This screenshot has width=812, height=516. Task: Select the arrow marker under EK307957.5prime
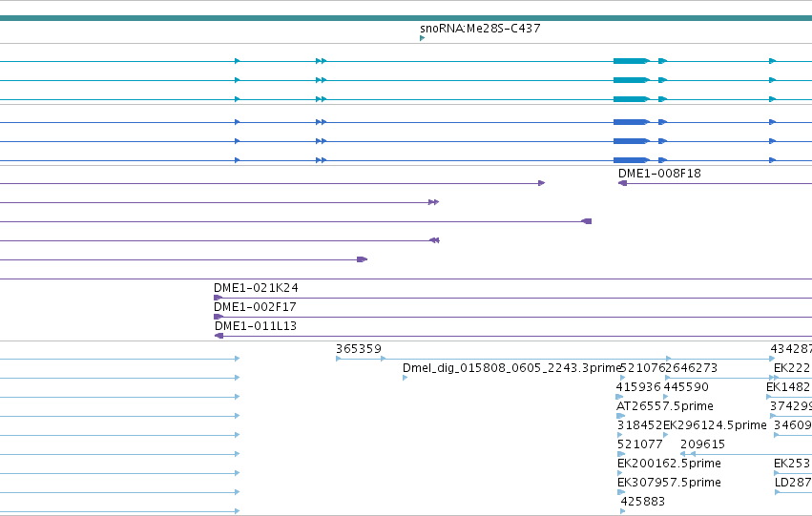coord(621,493)
